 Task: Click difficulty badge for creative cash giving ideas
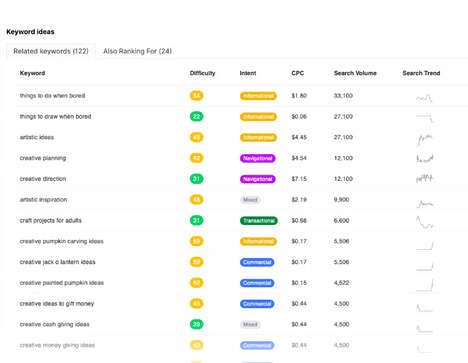pos(197,324)
